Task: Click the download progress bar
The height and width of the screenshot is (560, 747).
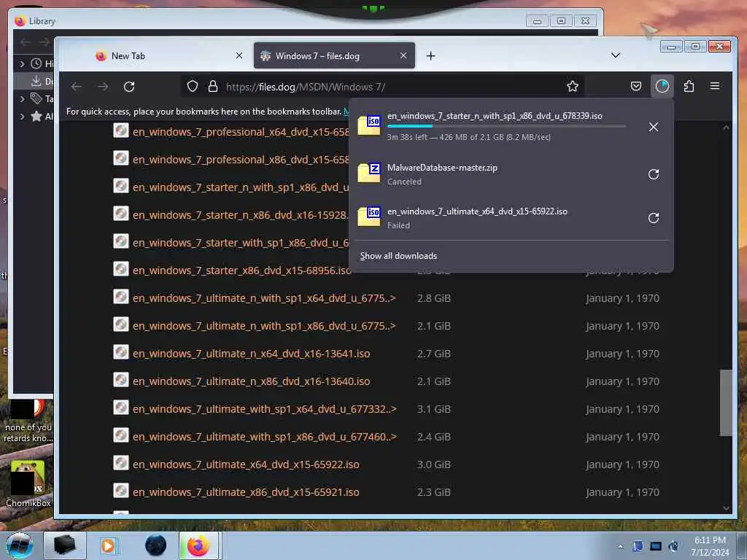Action: (506, 126)
